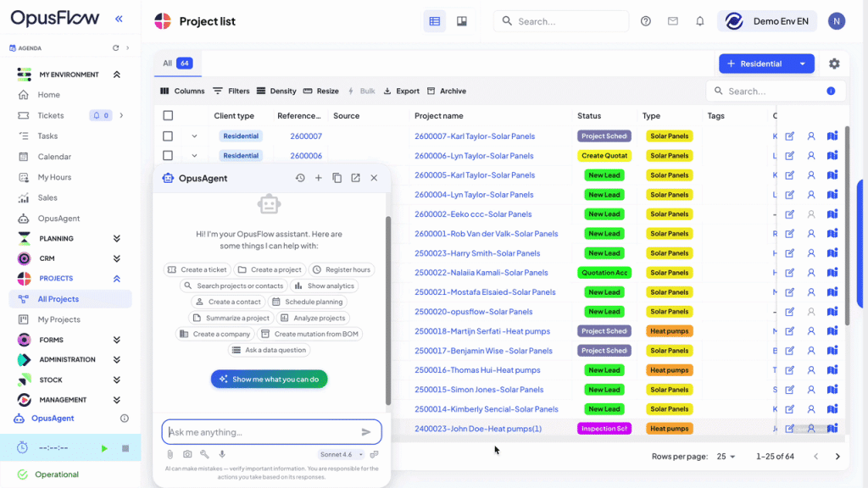Image resolution: width=868 pixels, height=488 pixels.
Task: Open 2600001-Rob Van der Valk project link
Action: pos(486,234)
